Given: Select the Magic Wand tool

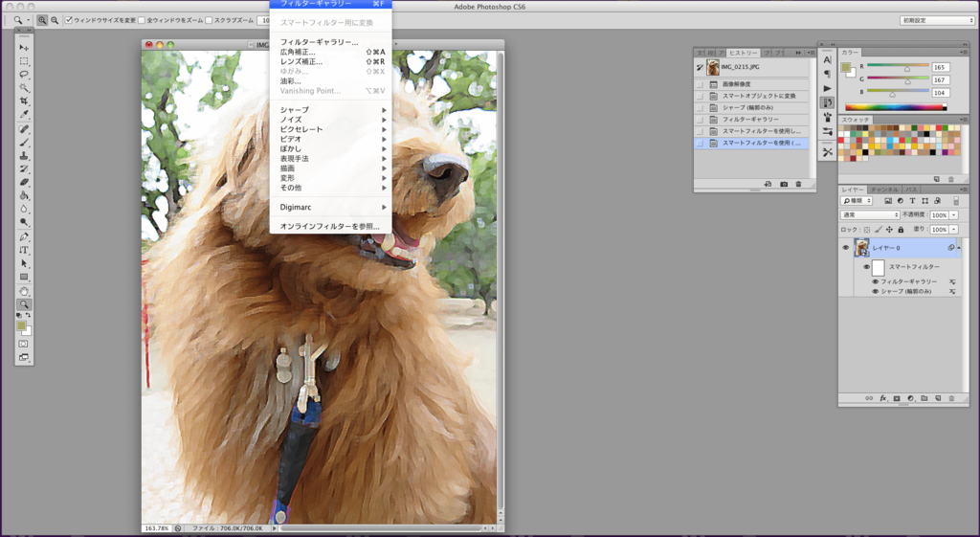Looking at the screenshot, I should (x=24, y=87).
